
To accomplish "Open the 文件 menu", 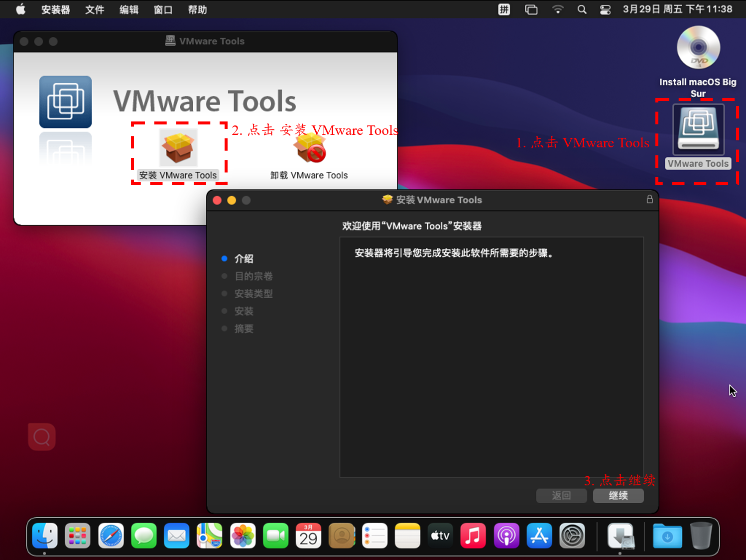I will (x=95, y=9).
